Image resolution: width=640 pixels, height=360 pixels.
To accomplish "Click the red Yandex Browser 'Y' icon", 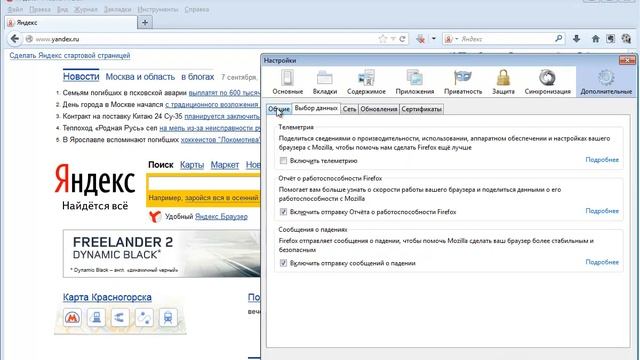I will point(155,216).
